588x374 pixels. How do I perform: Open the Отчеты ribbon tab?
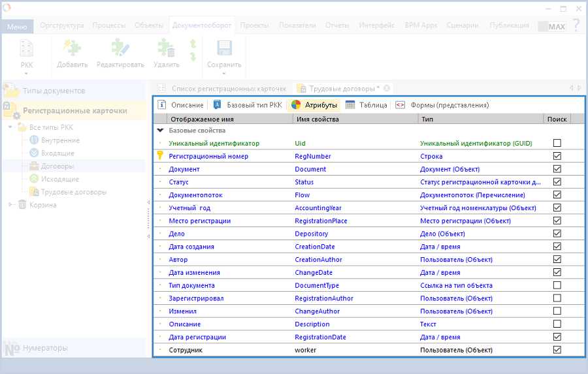pyautogui.click(x=337, y=25)
